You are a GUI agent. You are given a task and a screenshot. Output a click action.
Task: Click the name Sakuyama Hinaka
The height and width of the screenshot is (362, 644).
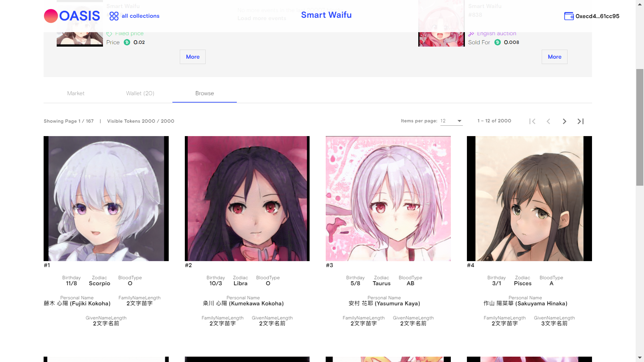point(525,304)
